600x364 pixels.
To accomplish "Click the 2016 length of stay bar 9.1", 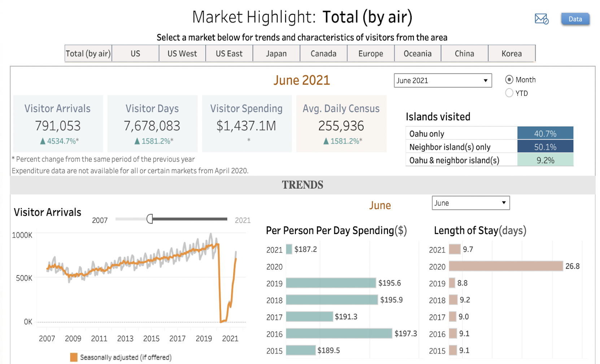I will [453, 333].
